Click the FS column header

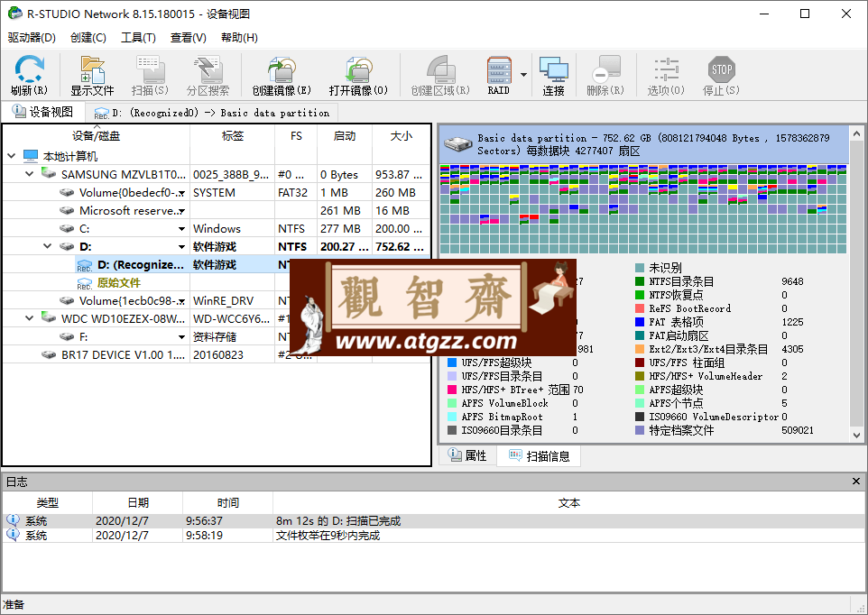pos(296,136)
